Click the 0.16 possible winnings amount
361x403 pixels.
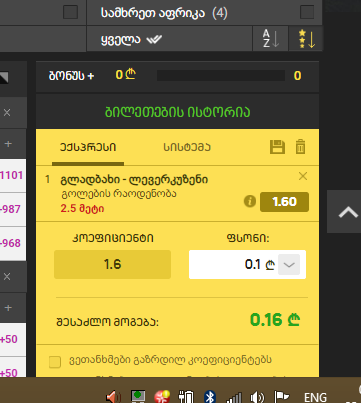[275, 320]
